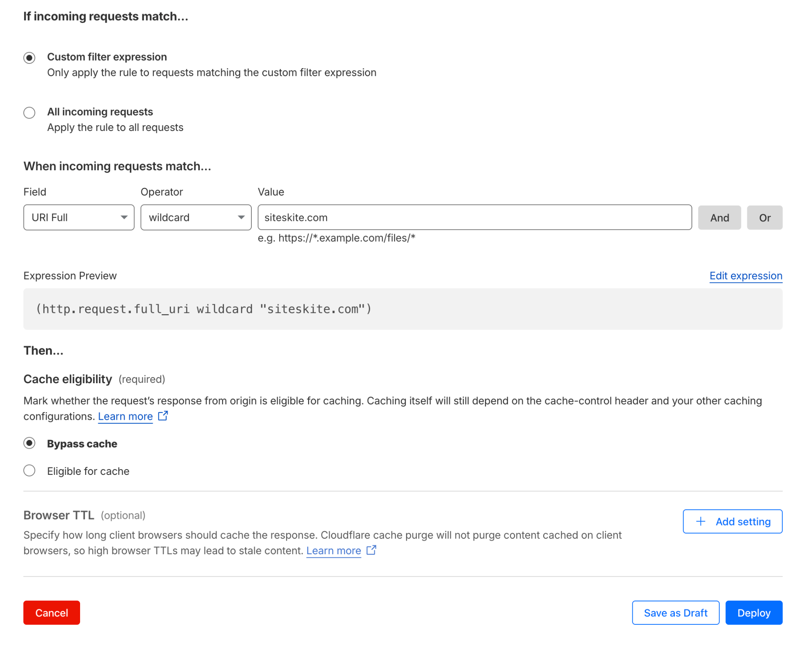Click Add setting for Browser TTL

click(732, 521)
